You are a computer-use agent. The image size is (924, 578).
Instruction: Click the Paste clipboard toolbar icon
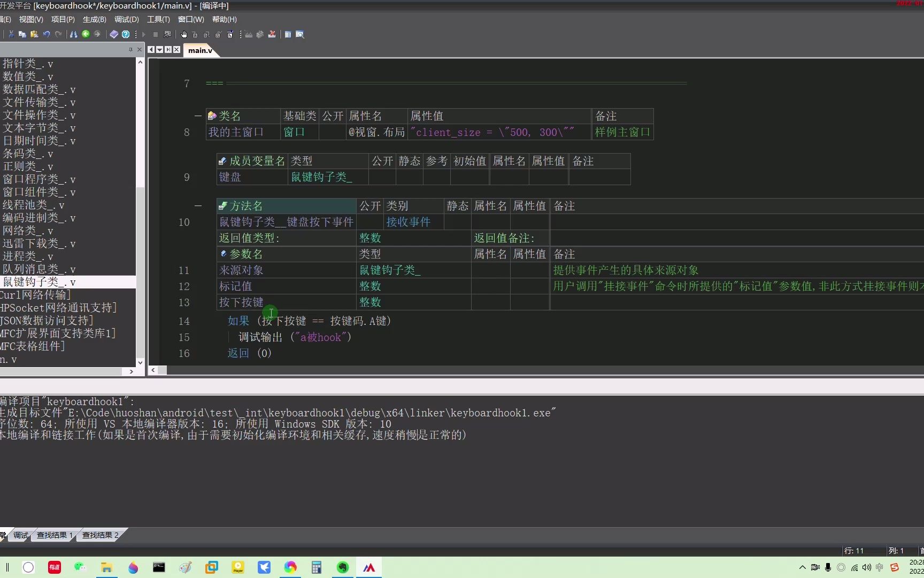tap(34, 34)
